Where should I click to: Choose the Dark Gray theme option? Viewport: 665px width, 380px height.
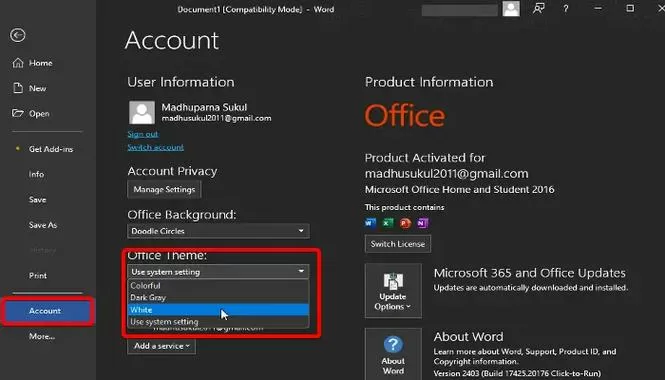[x=218, y=298]
